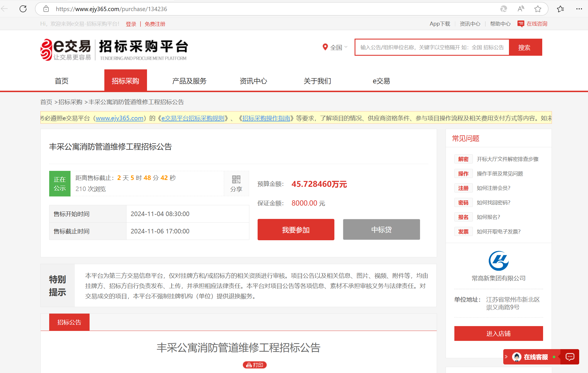588x373 pixels.
Task: Collapse the 在线客服 widget arrow
Action: click(x=506, y=357)
